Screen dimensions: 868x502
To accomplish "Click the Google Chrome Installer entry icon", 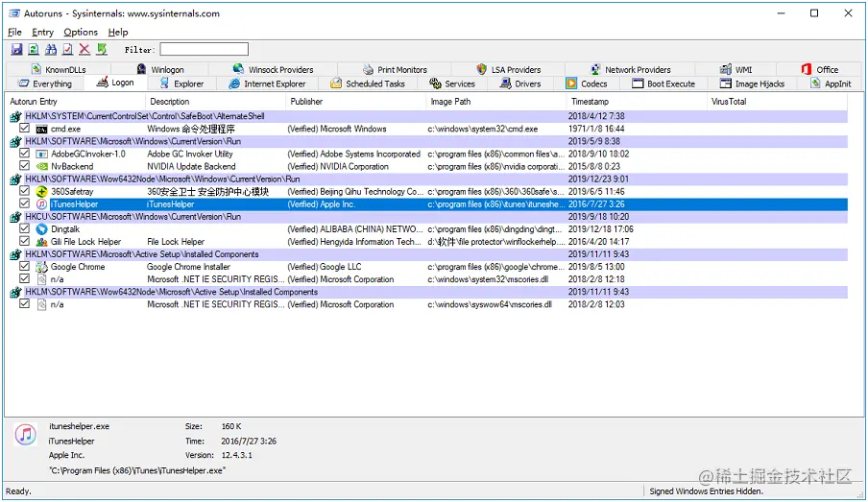I will 41,267.
